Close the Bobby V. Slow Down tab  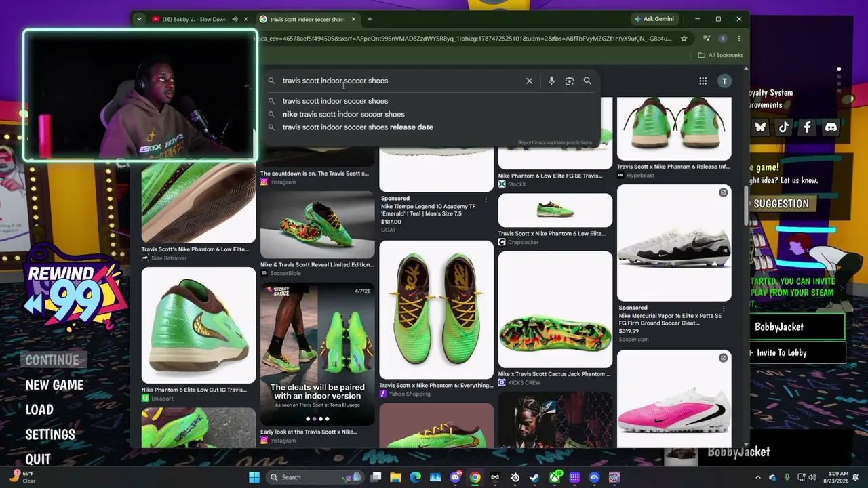pyautogui.click(x=245, y=19)
